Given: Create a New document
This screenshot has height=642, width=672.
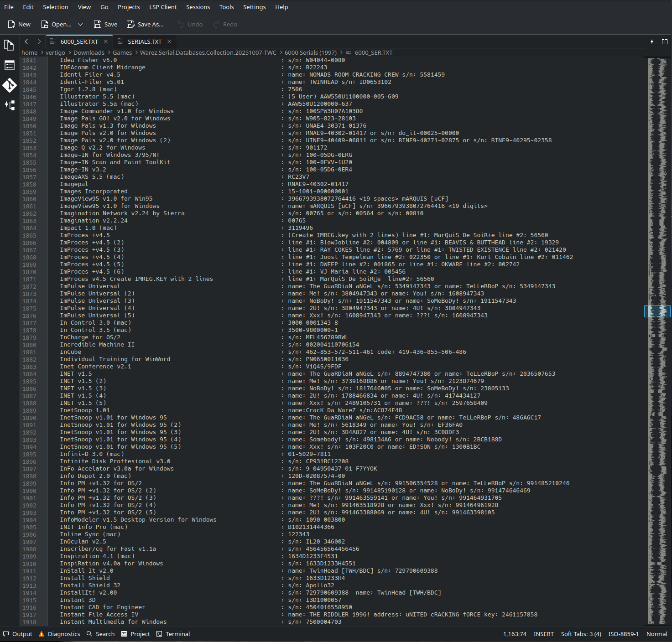Looking at the screenshot, I should 19,24.
